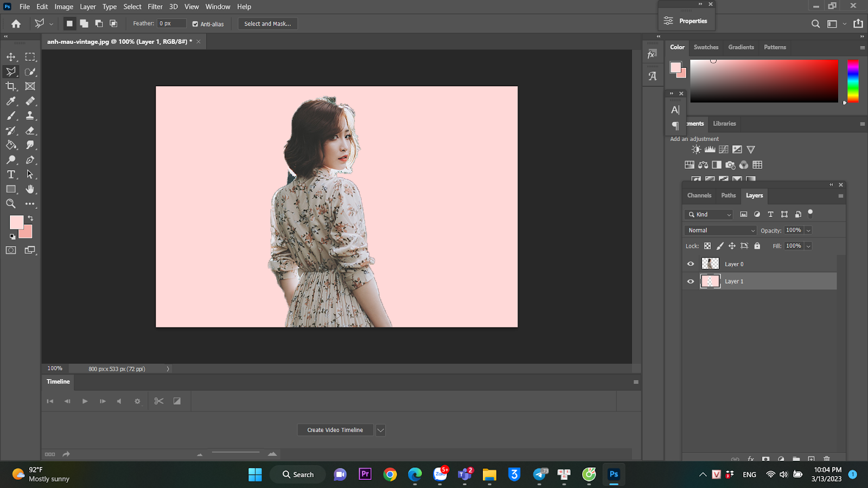The width and height of the screenshot is (868, 488).
Task: Open the Opacity value dropdown arrow
Action: pos(808,230)
